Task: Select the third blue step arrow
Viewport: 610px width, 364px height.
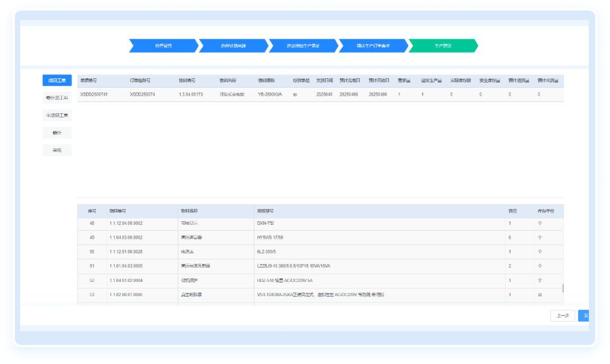Action: pyautogui.click(x=303, y=46)
